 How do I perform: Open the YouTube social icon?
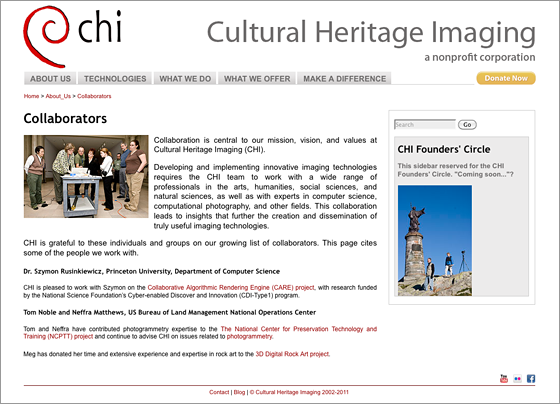click(x=504, y=379)
